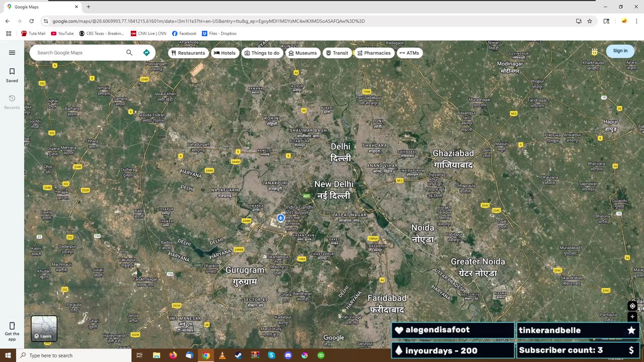The height and width of the screenshot is (362, 644).
Task: Click the Gurugram city label
Action: (245, 276)
